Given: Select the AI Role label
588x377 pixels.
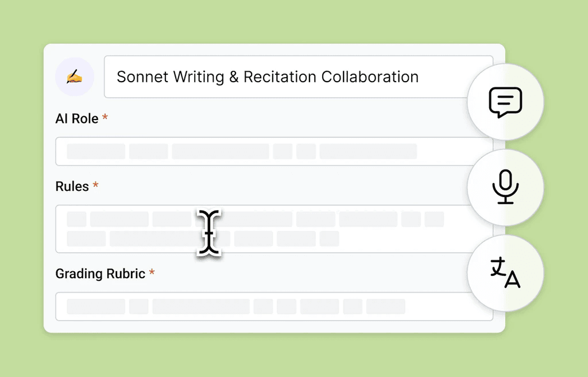Looking at the screenshot, I should (77, 119).
